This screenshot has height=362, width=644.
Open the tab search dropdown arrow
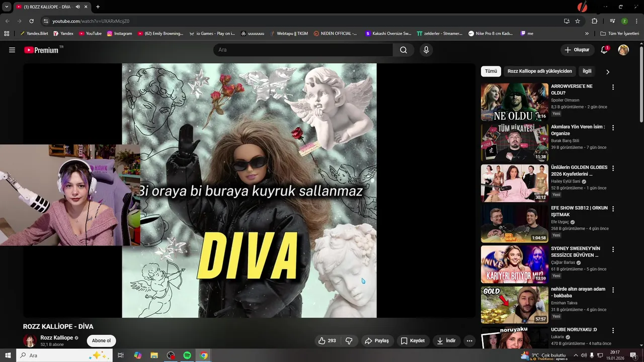pos(7,7)
